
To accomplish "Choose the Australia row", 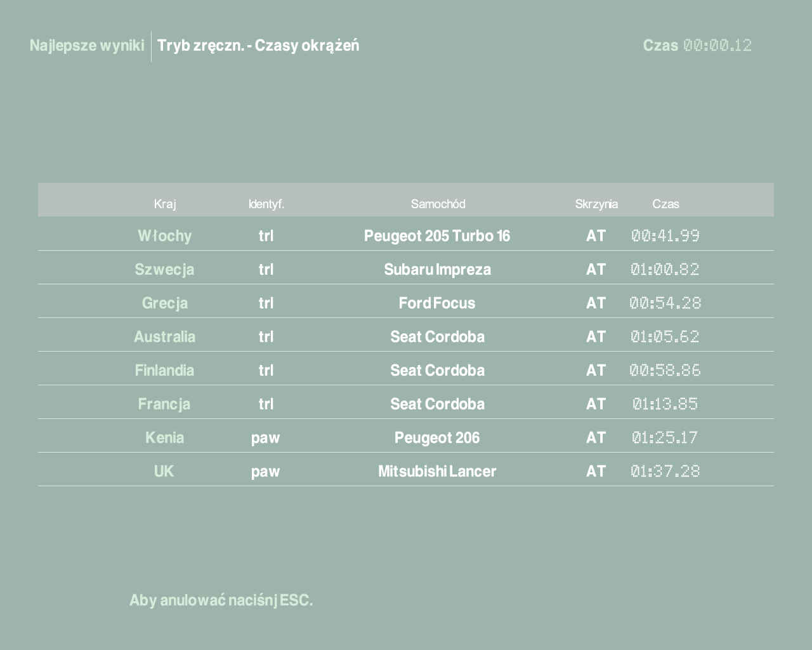I will tap(164, 337).
